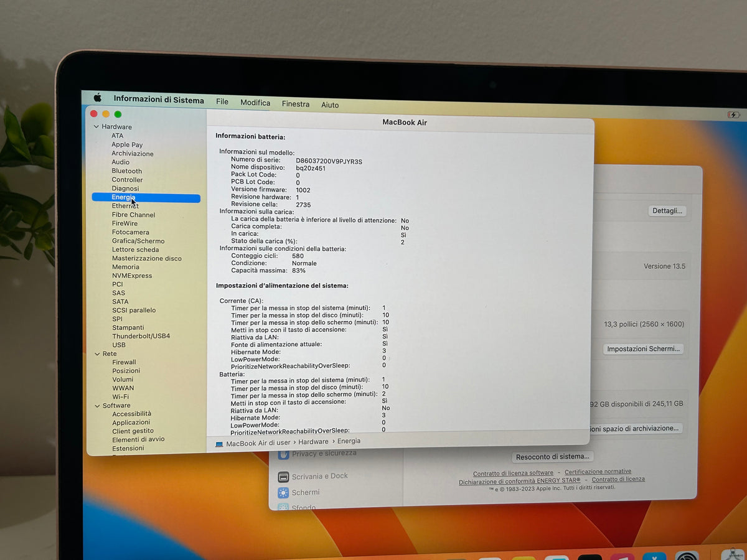Click the Scrivania e Dock icon

tap(283, 477)
